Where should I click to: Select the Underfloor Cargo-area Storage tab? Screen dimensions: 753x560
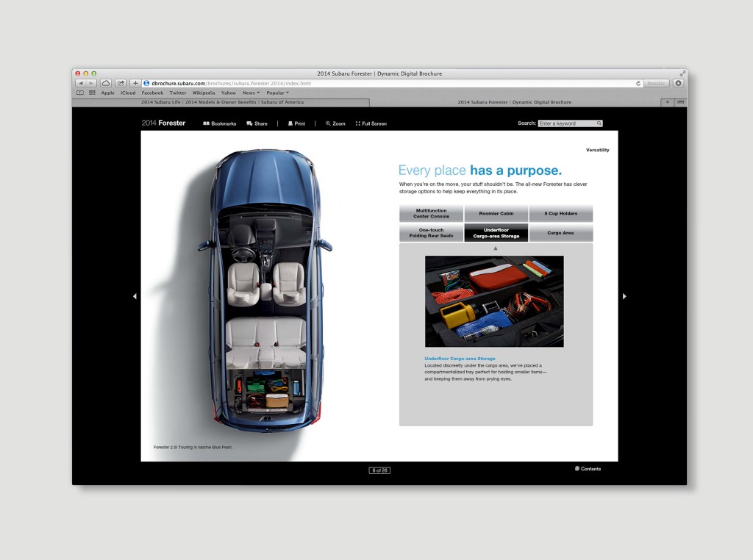coord(496,233)
